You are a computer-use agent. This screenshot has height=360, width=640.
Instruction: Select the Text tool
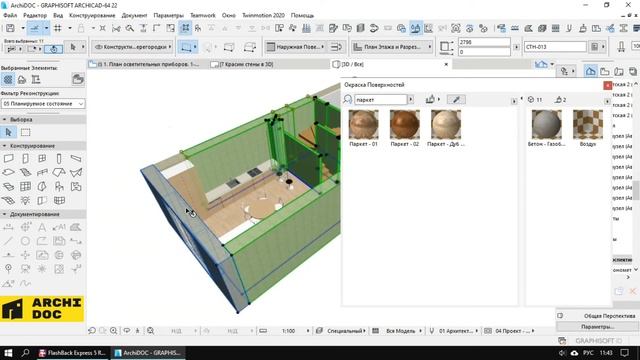[42, 227]
